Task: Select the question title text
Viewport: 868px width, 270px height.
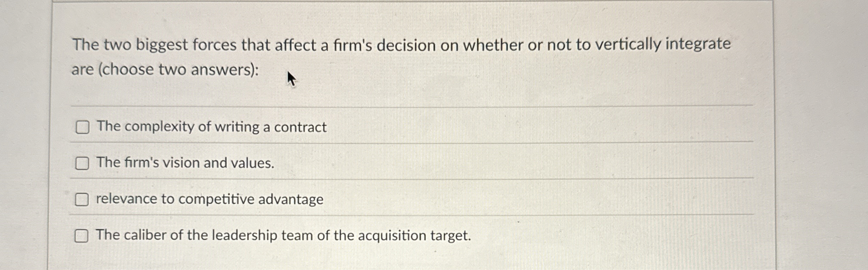Action: 402,44
